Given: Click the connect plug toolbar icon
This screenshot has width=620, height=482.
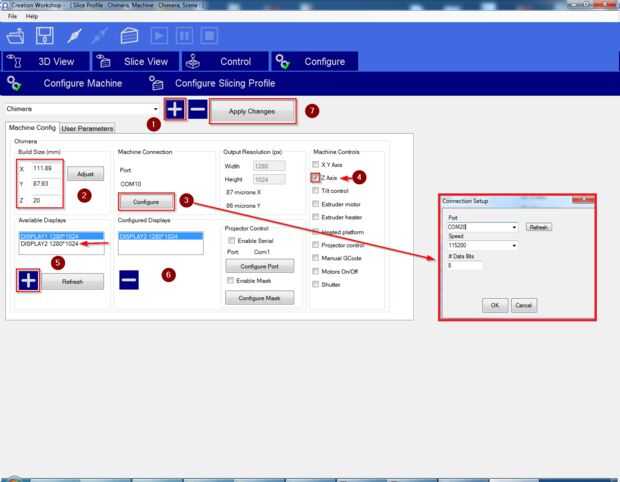Looking at the screenshot, I should click(x=74, y=36).
